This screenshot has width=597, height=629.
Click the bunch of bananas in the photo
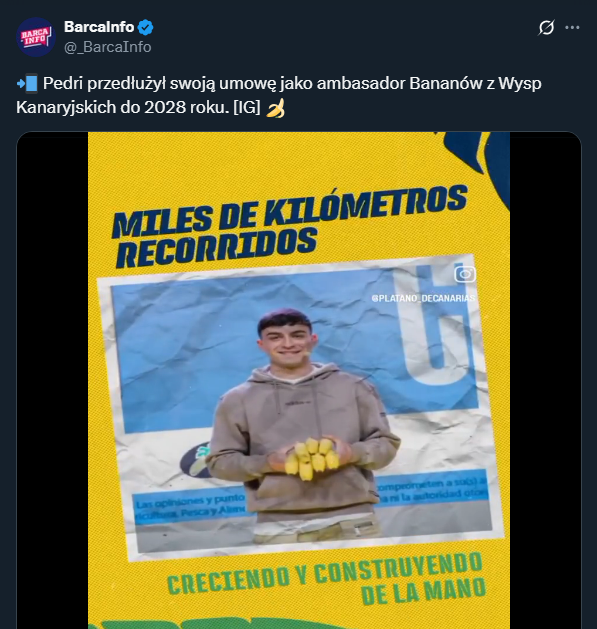311,458
